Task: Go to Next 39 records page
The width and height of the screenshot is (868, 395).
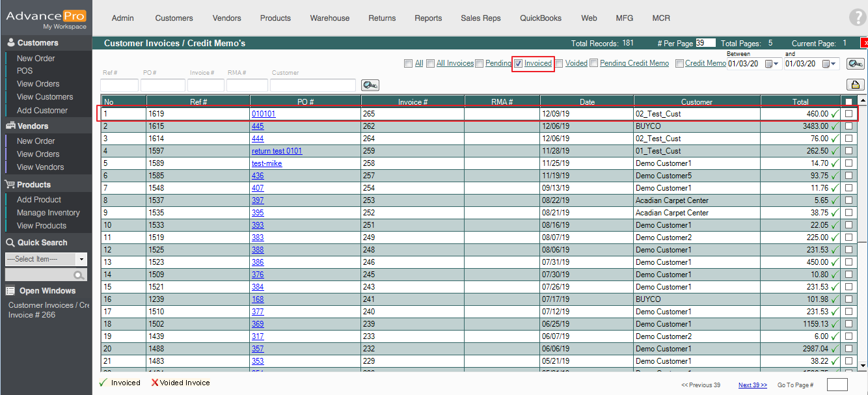Action: 752,385
